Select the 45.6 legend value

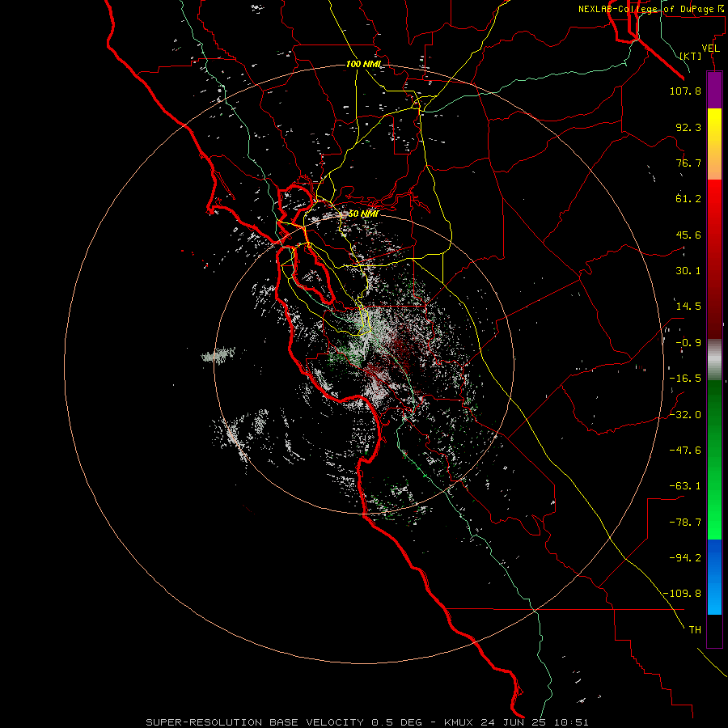(688, 235)
